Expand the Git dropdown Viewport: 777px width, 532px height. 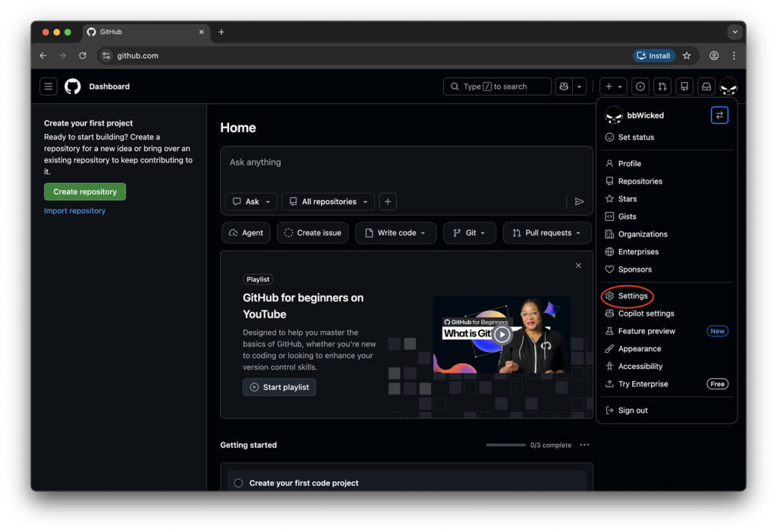[x=469, y=233]
